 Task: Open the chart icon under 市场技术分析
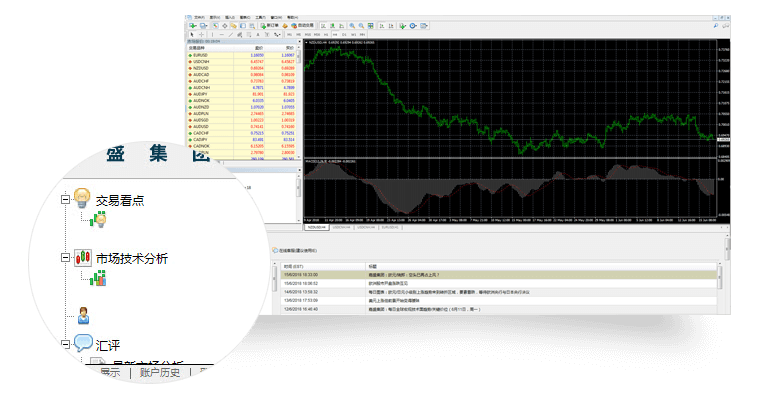point(98,280)
